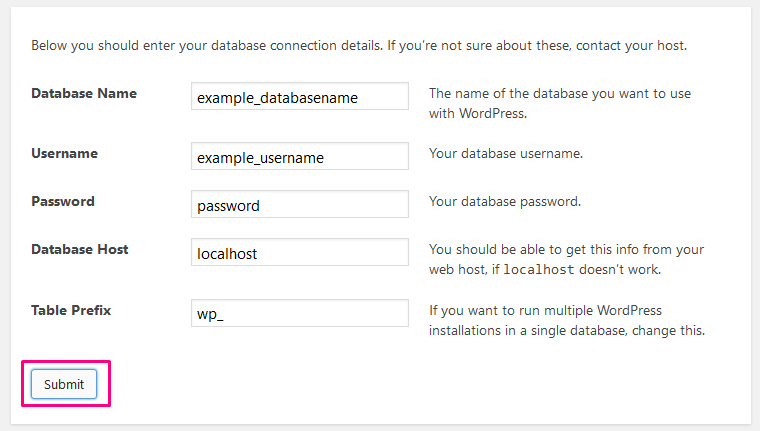Click 'installations in a single database' line
The width and height of the screenshot is (760, 431).
click(567, 330)
